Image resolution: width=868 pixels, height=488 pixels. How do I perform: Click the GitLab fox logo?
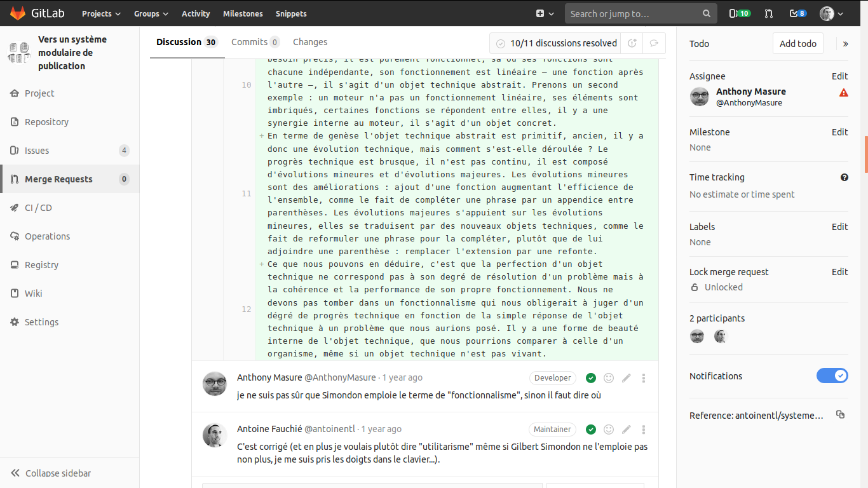(x=17, y=13)
